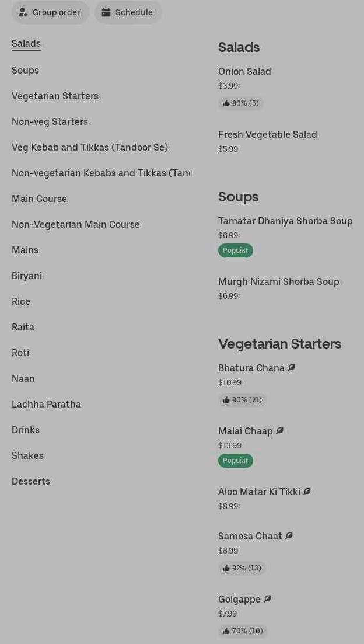The height and width of the screenshot is (644, 364).
Task: Open Veg Kebab and Tikkas (Tandoor Se) section
Action: click(x=90, y=147)
